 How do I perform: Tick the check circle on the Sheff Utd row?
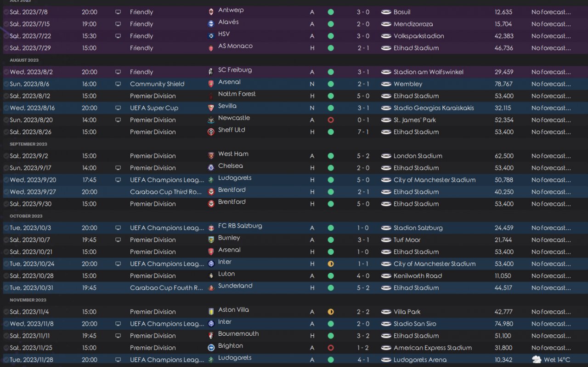click(x=6, y=132)
